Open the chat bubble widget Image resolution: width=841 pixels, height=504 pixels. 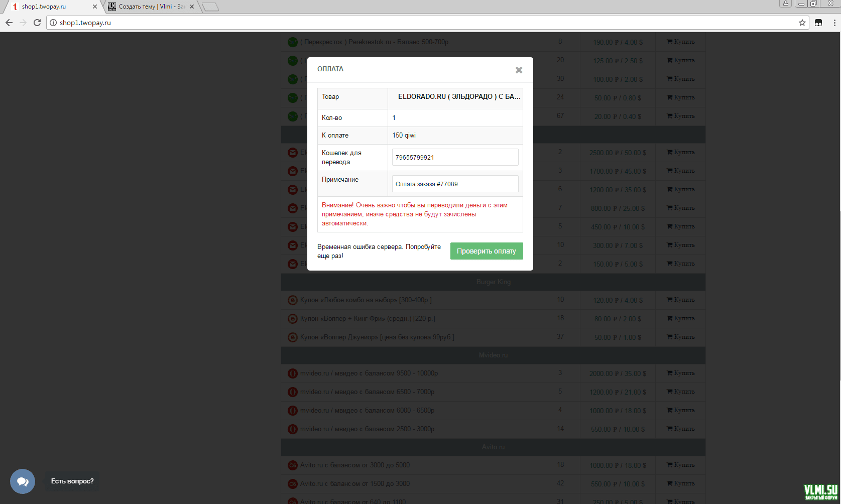(x=23, y=481)
